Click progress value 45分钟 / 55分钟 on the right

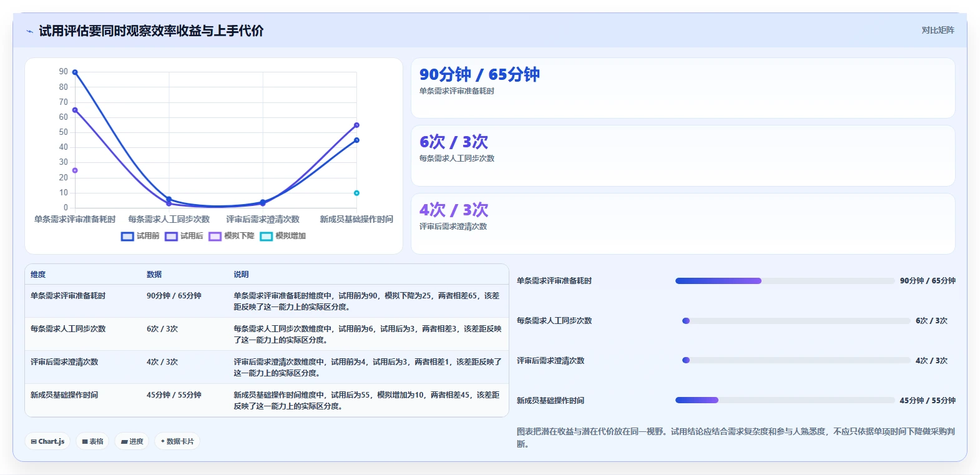pyautogui.click(x=928, y=401)
